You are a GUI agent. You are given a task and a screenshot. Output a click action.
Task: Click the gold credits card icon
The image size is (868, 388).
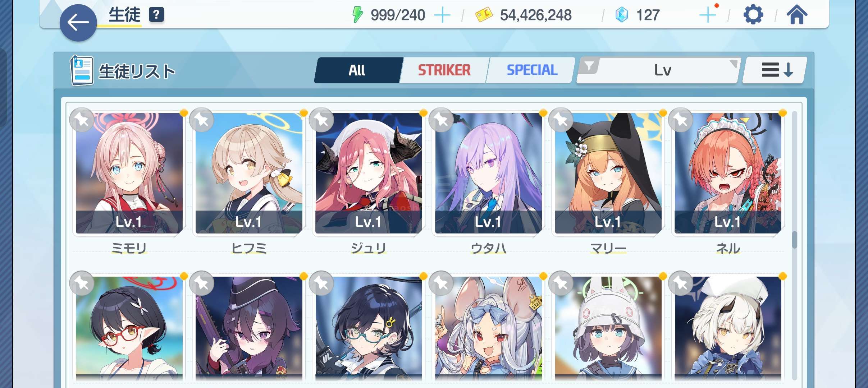click(x=484, y=15)
